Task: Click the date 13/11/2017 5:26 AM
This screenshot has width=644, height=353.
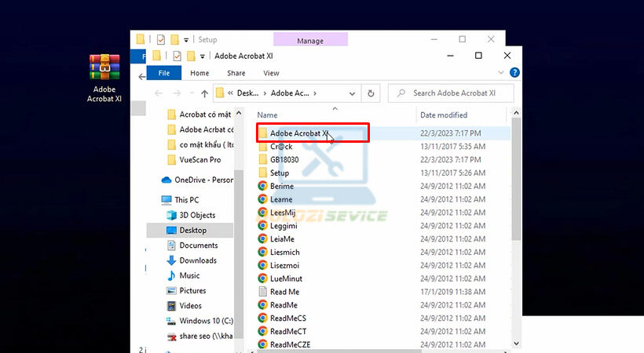Action: point(452,173)
